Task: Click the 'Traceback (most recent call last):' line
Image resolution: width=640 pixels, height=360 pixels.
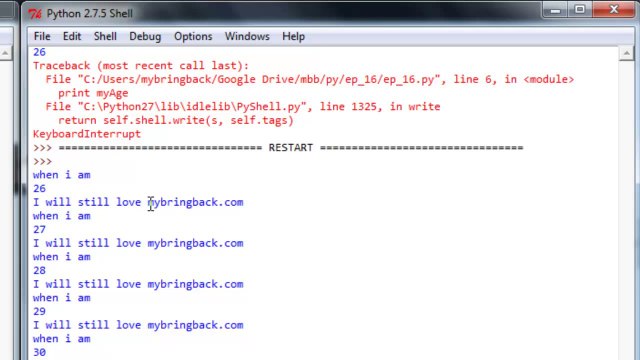Action: pyautogui.click(x=141, y=66)
